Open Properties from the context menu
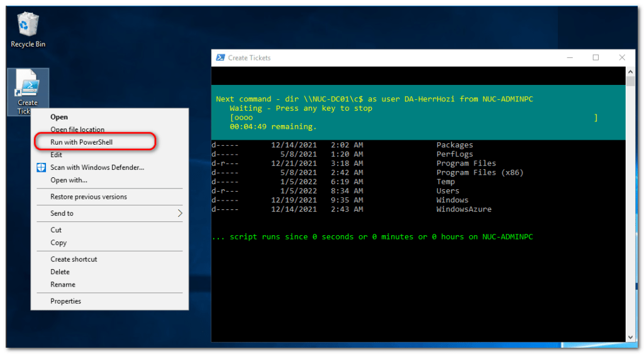 coord(65,301)
